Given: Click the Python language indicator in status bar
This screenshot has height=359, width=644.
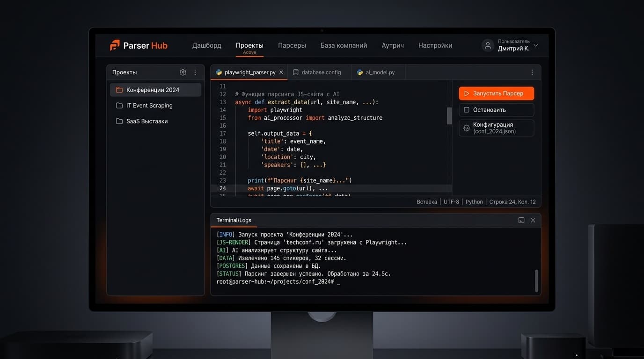Looking at the screenshot, I should [474, 201].
